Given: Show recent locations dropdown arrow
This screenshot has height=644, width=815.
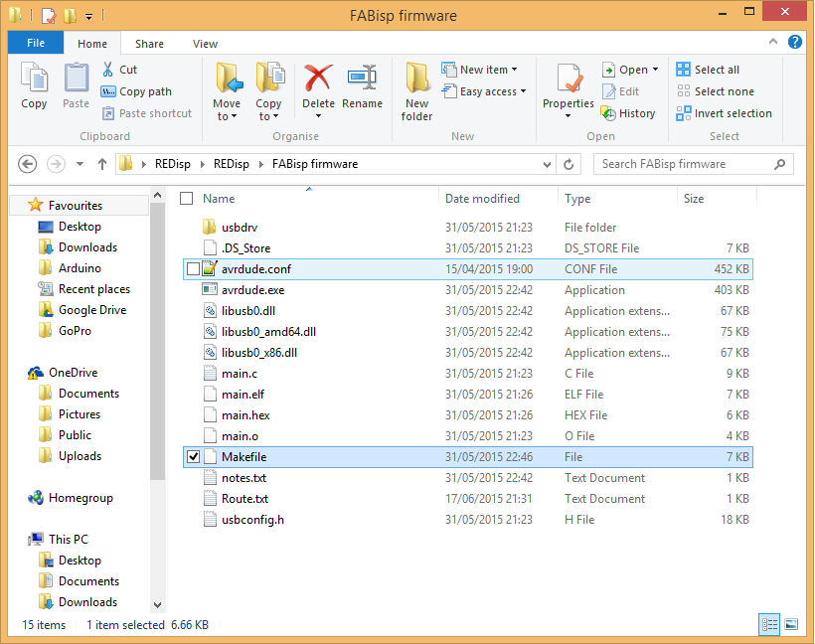Looking at the screenshot, I should coord(80,164).
